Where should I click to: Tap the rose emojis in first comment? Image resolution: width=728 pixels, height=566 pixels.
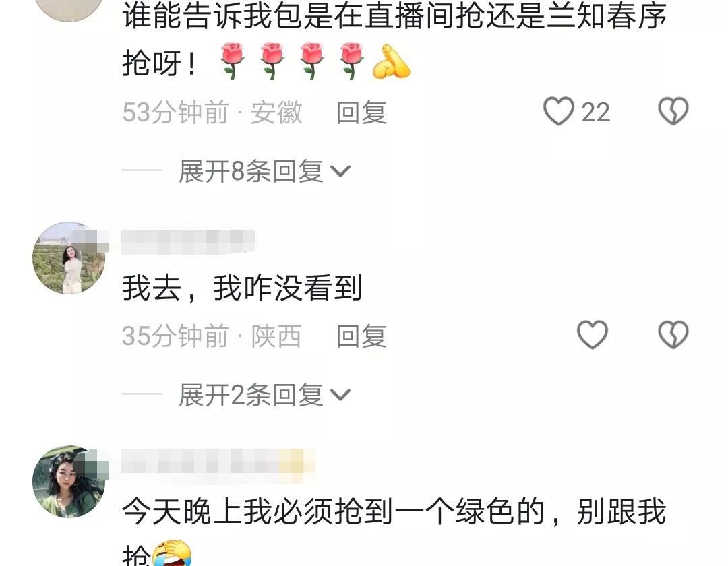292,61
